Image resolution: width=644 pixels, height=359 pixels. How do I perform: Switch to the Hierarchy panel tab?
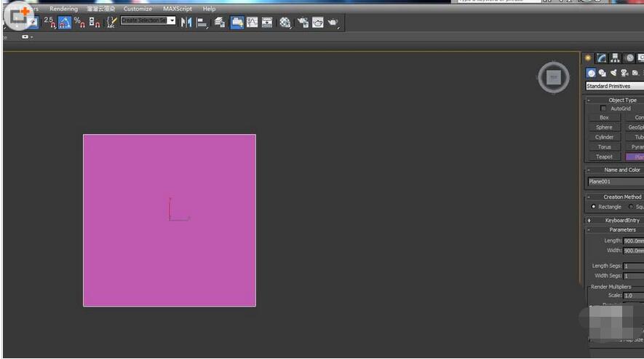[x=615, y=58]
